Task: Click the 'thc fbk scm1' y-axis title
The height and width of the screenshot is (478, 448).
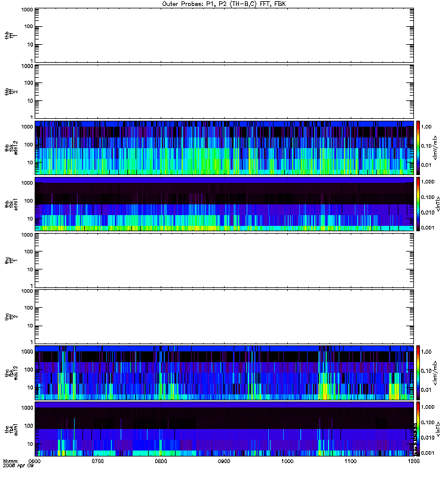Action: point(11,429)
